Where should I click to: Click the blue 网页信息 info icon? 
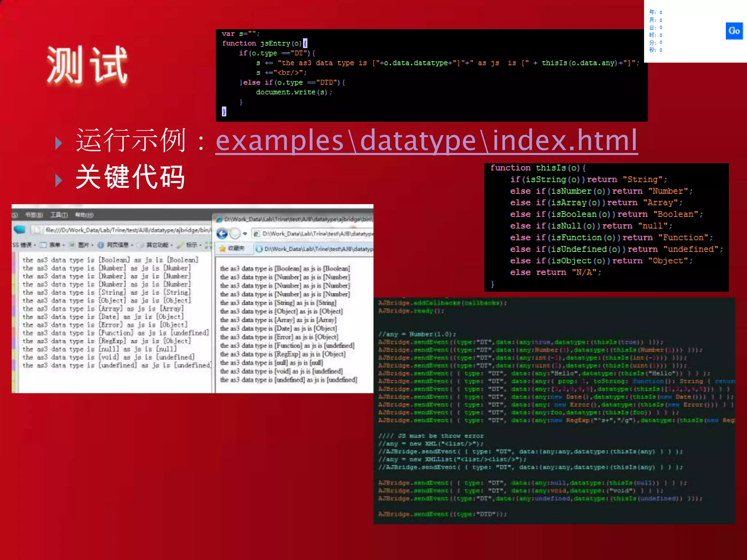coord(101,245)
